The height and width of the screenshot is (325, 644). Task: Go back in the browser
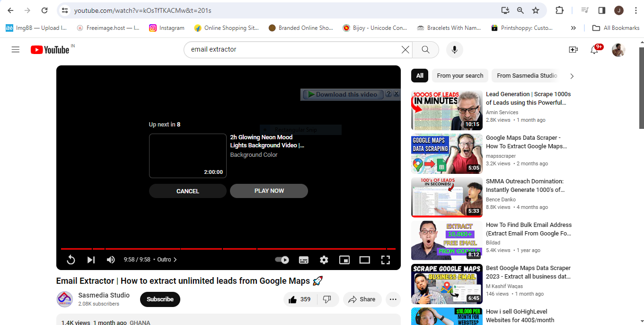[10, 10]
